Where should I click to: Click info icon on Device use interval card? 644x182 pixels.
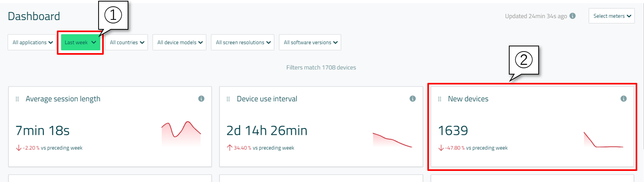(x=412, y=99)
